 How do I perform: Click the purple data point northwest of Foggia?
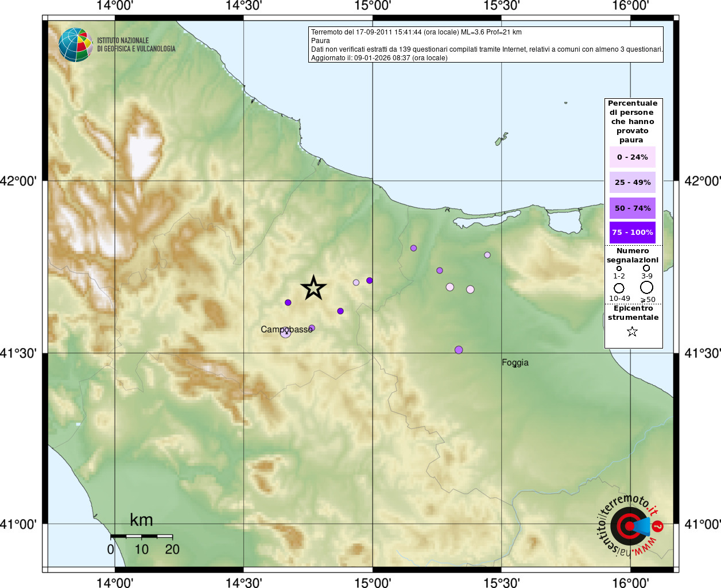click(459, 350)
